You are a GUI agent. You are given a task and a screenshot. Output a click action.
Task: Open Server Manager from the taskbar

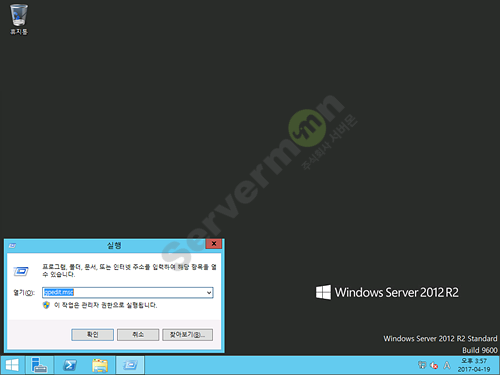(39, 365)
